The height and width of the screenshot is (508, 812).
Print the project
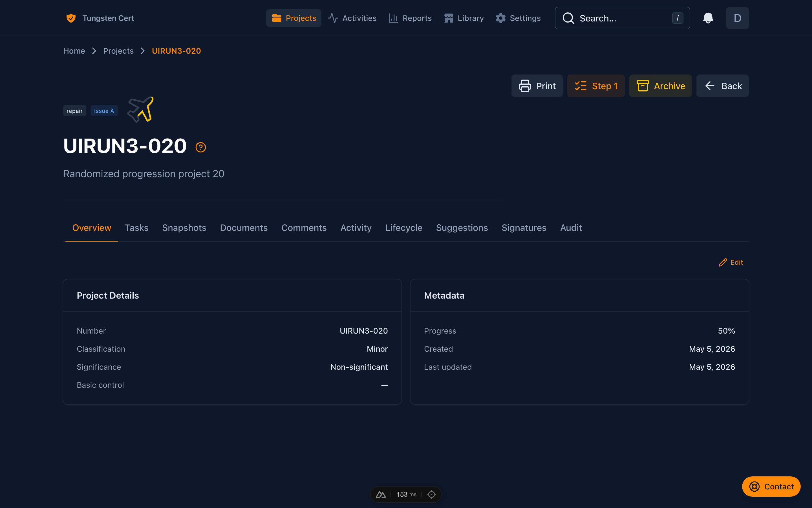(537, 86)
